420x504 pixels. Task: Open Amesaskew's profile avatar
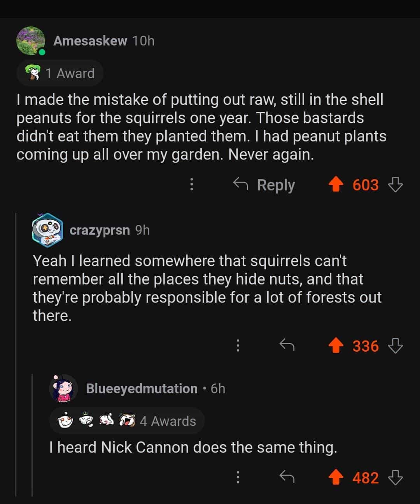[x=31, y=41]
